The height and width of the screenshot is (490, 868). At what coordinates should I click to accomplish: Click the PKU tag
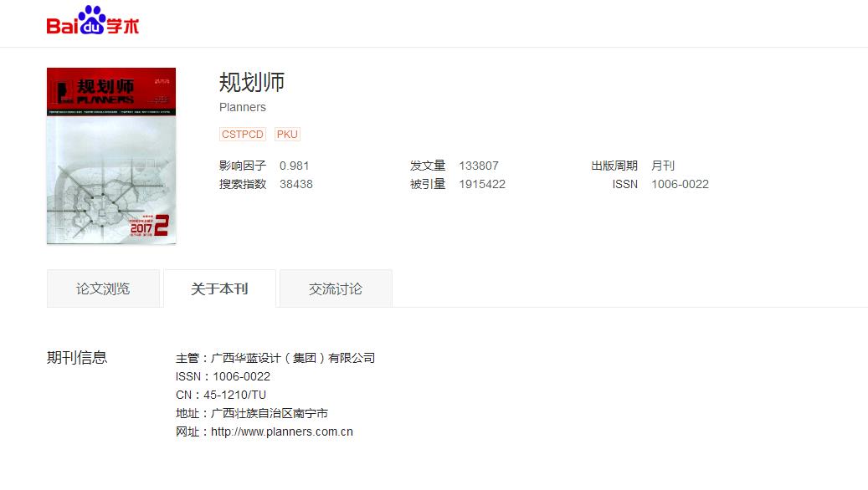pyautogui.click(x=287, y=135)
